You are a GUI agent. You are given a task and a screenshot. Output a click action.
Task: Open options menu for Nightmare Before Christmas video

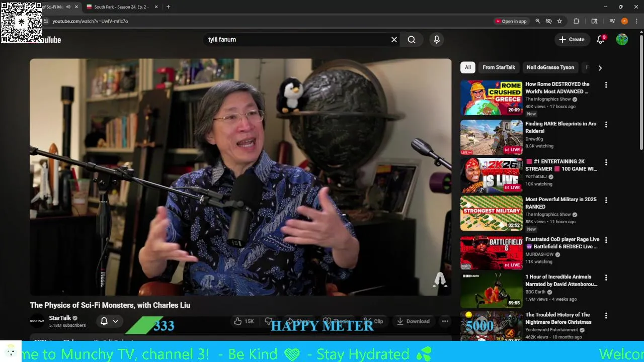[x=606, y=315]
